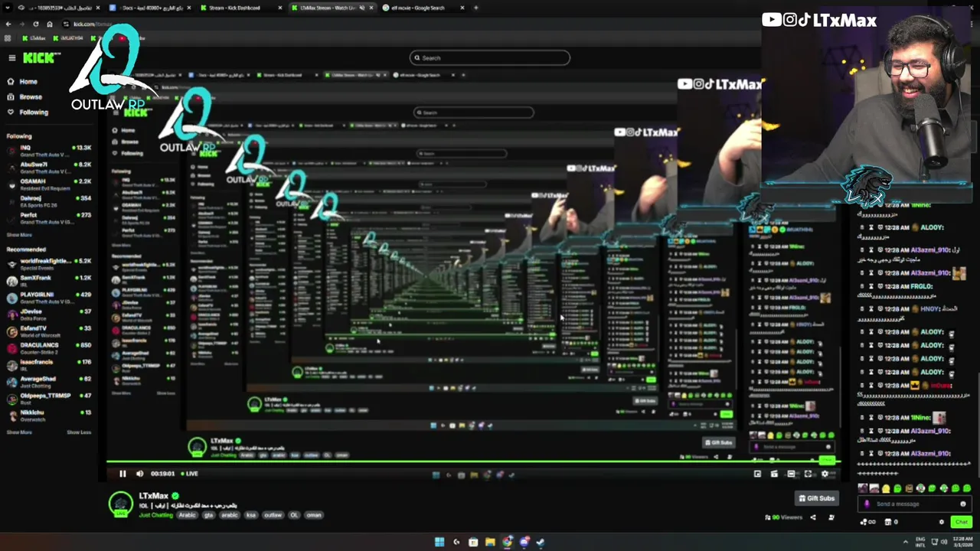Open the tab search dropdown arrow
This screenshot has width=980, height=551.
pos(7,8)
